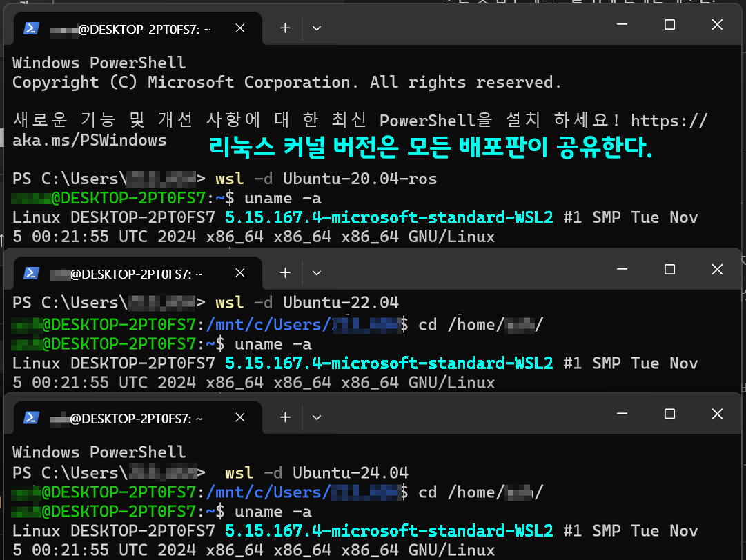Screen dimensions: 746x560
Task: Select the middle terminal's @DESKTOP-2PT0FS7 tab
Action: [137, 273]
